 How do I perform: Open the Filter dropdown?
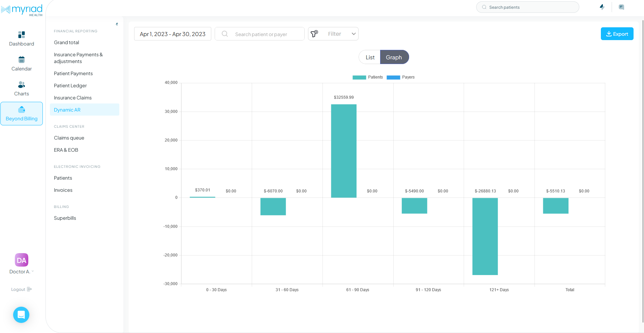pos(333,34)
